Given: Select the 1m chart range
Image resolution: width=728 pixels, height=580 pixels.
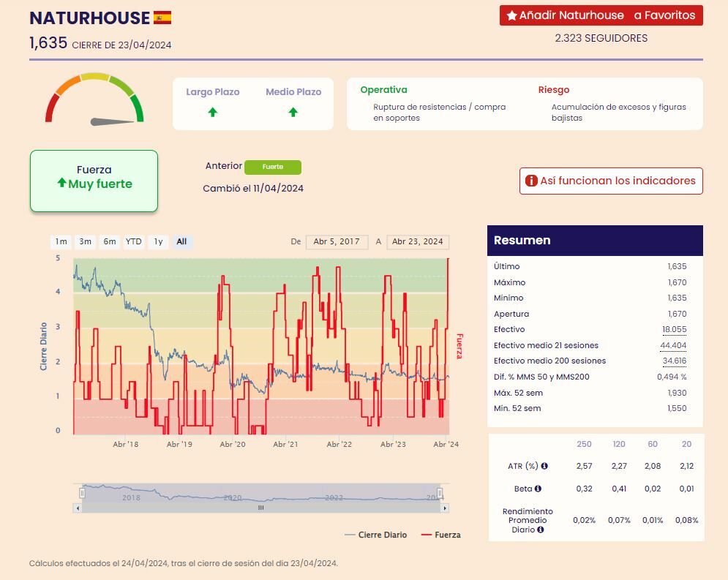Looking at the screenshot, I should (61, 241).
